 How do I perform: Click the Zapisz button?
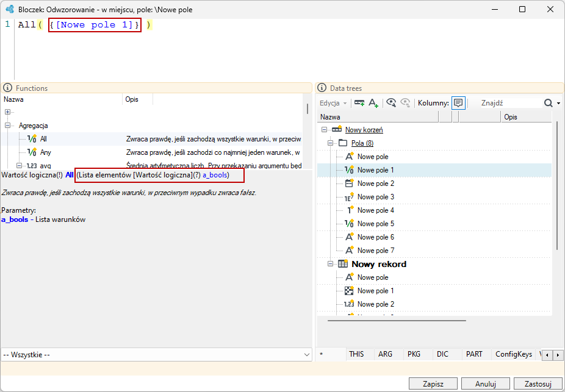(x=433, y=383)
